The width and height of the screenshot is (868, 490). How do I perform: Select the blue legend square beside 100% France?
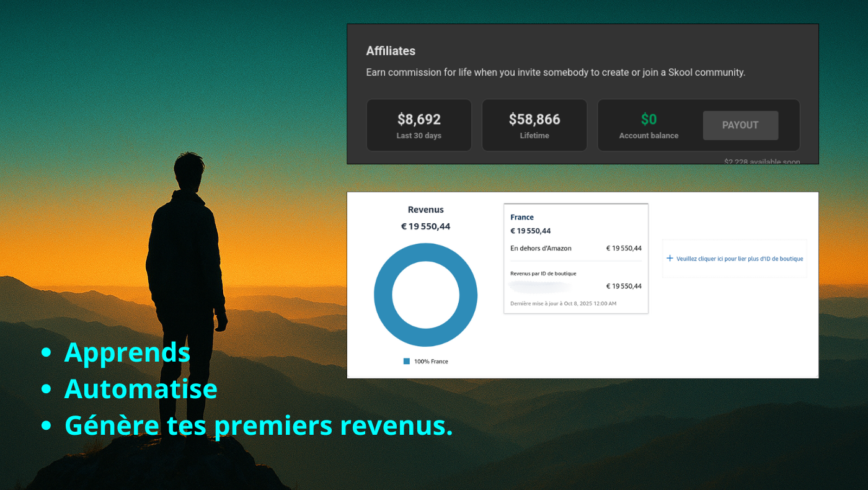(x=407, y=361)
